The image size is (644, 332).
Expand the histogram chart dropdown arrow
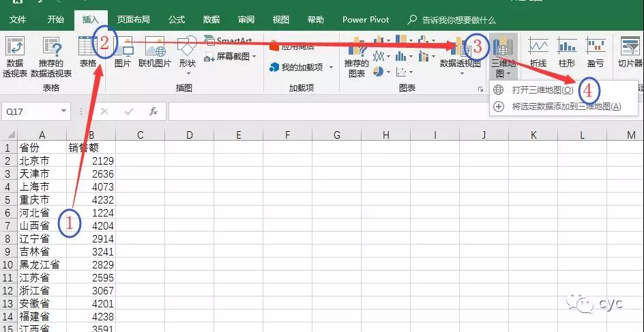411,57
